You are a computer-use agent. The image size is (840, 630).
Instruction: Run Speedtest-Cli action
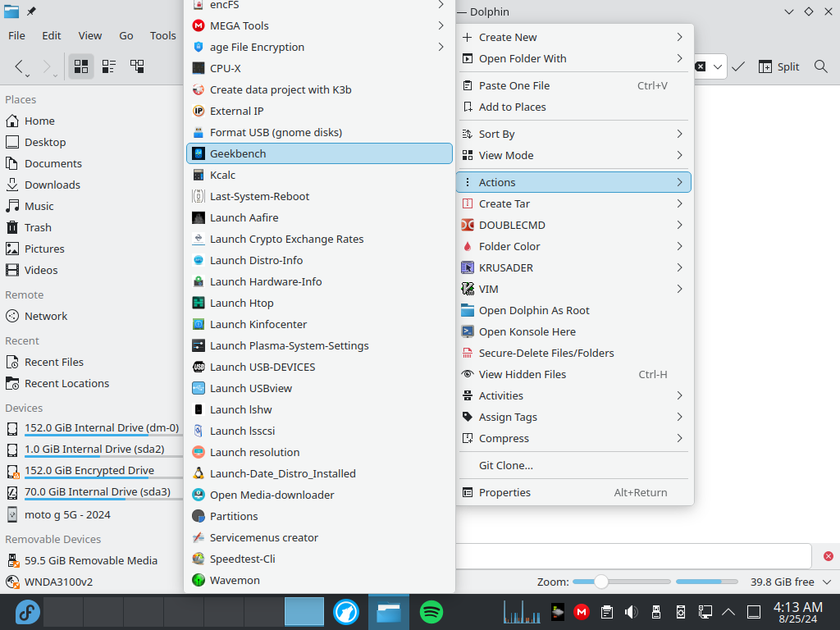tap(319, 559)
